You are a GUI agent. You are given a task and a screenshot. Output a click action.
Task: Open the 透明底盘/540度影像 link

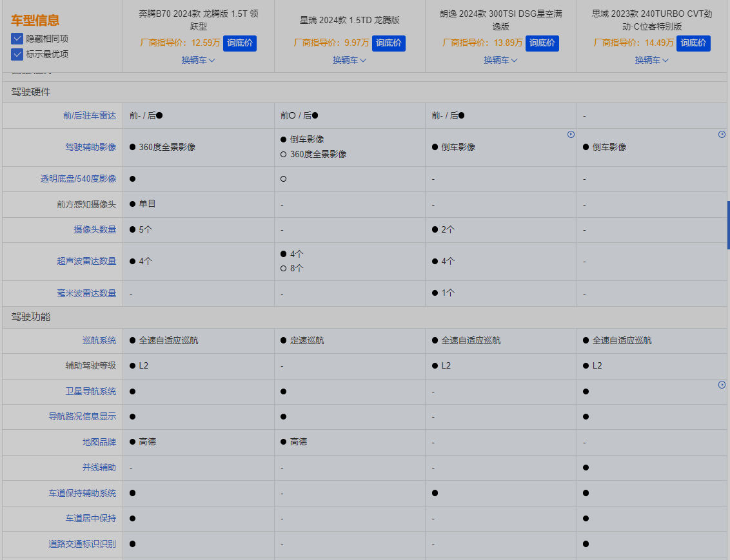tap(78, 179)
